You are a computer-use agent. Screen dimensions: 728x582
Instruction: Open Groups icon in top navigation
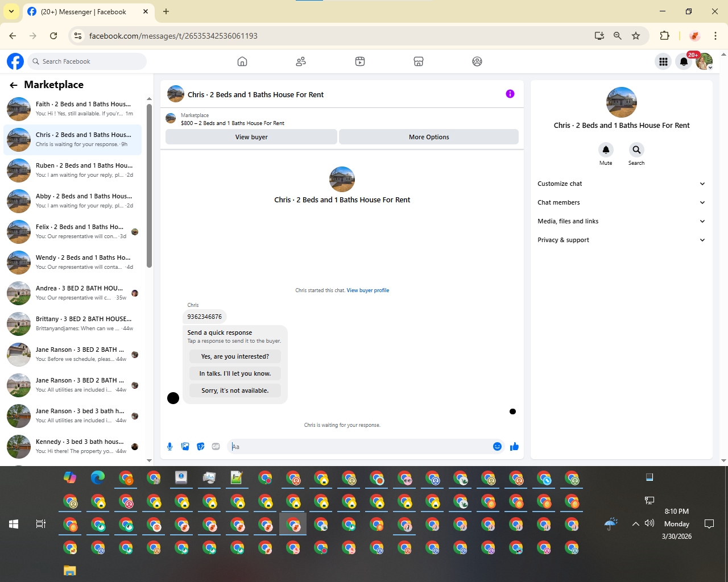point(477,61)
